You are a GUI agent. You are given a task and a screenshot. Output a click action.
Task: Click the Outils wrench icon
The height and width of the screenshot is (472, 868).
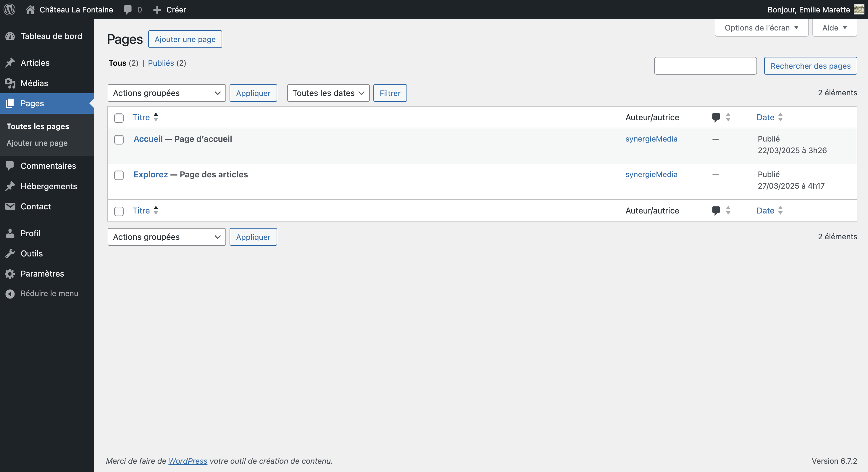10,253
